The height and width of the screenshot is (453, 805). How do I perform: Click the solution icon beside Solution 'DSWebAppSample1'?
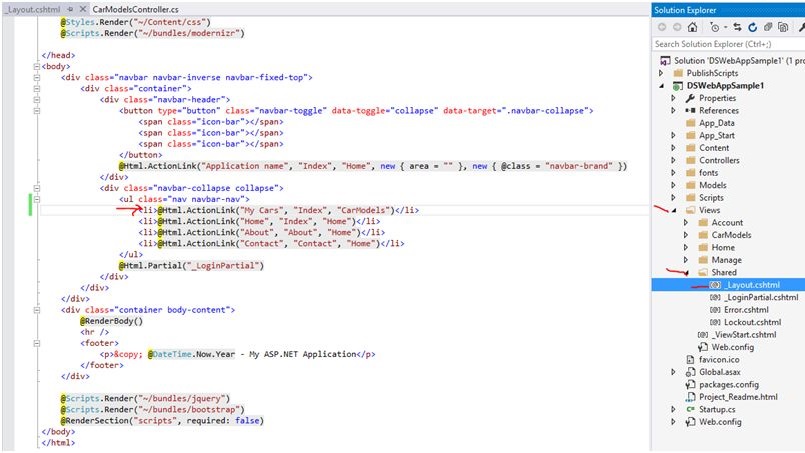665,61
